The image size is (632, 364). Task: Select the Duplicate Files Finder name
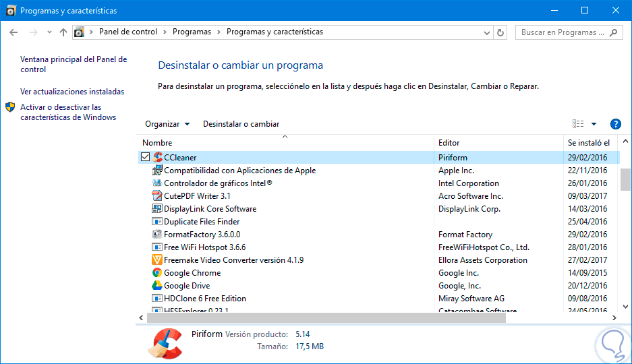point(202,222)
